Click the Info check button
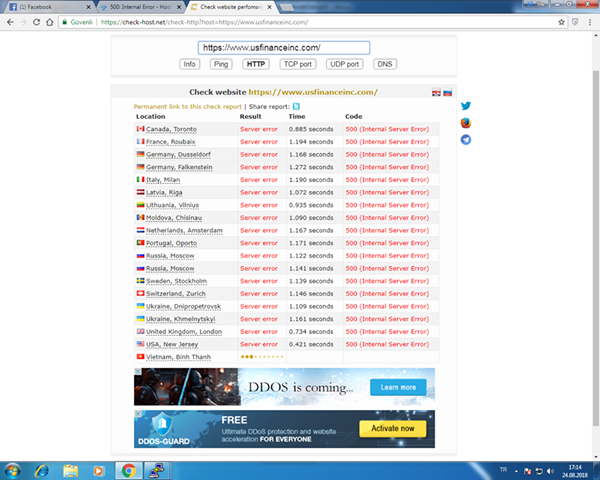Viewport: 600px width, 480px height. pyautogui.click(x=189, y=64)
